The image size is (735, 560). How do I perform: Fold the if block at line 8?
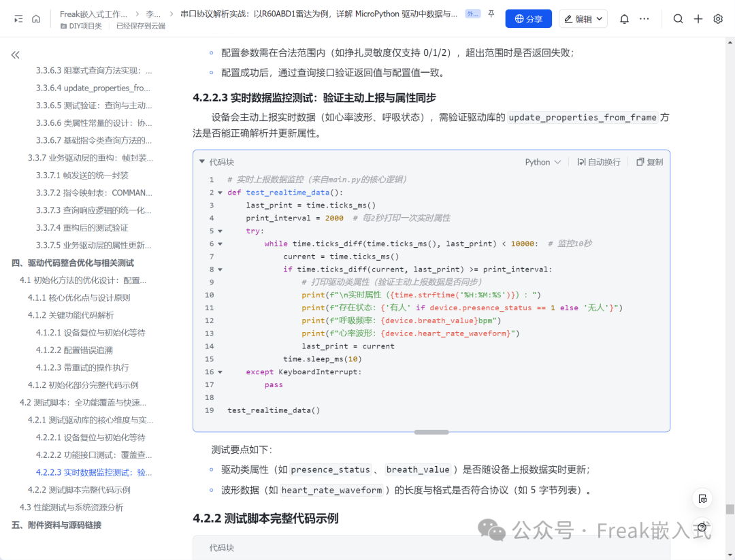point(220,269)
